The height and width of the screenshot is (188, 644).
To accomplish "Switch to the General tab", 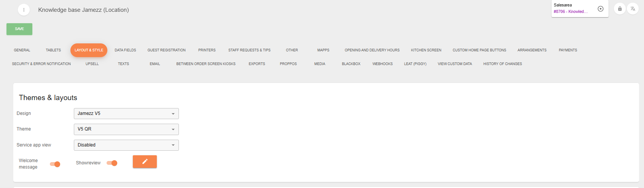I will click(x=22, y=50).
